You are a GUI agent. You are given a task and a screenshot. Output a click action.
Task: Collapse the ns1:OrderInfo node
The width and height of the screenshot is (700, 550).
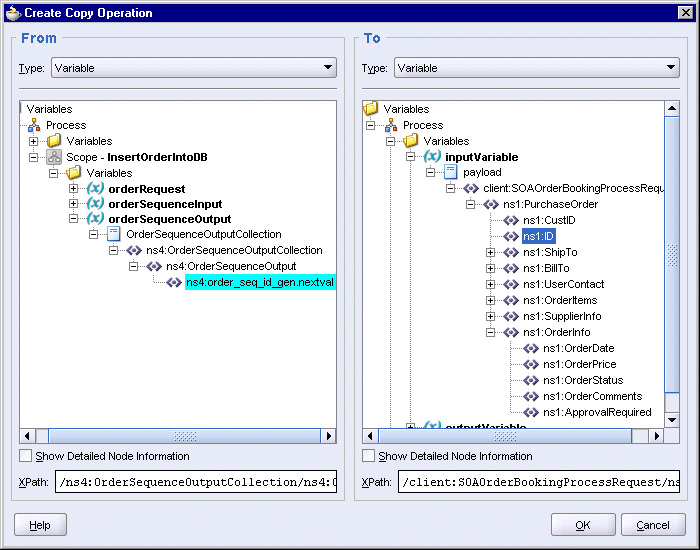click(x=491, y=333)
